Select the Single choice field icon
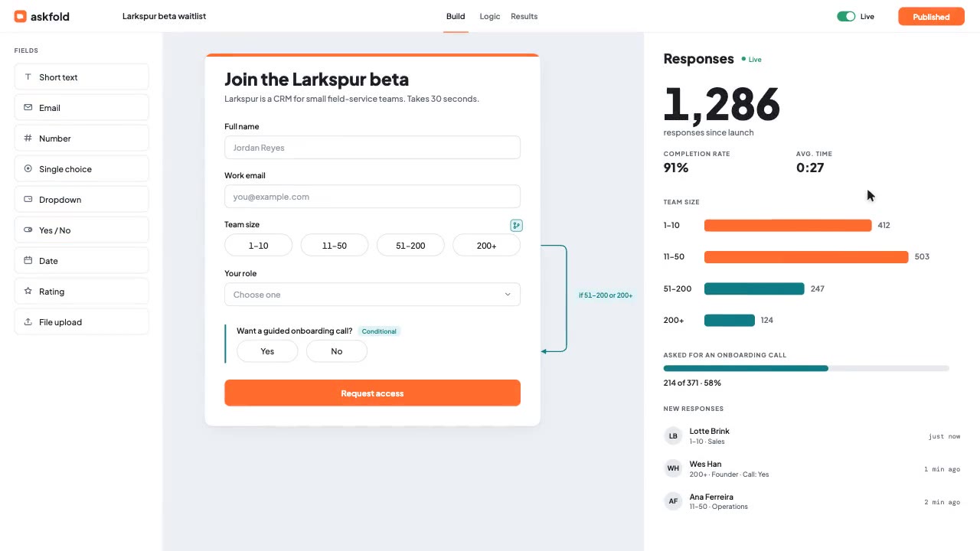980x551 pixels. pos(28,168)
